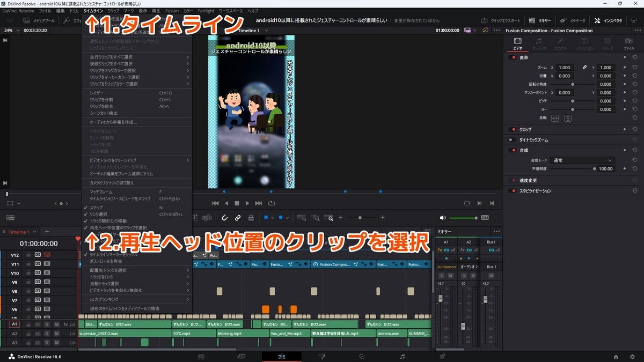644x362 pixels.
Task: Expand the クロップ section in the Inspector
Action: point(526,129)
